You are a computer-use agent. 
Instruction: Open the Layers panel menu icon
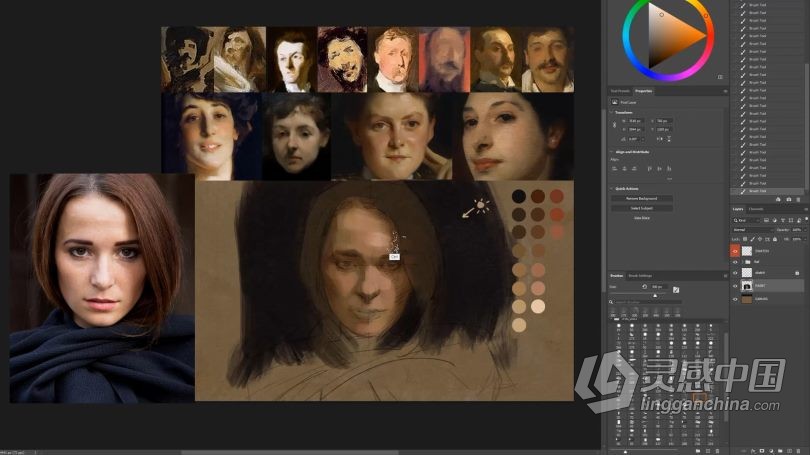coord(806,209)
